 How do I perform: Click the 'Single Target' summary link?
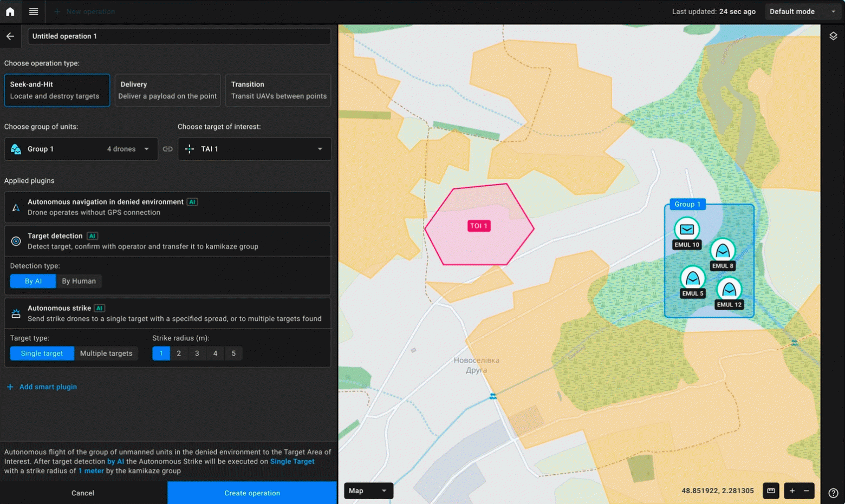coord(292,461)
